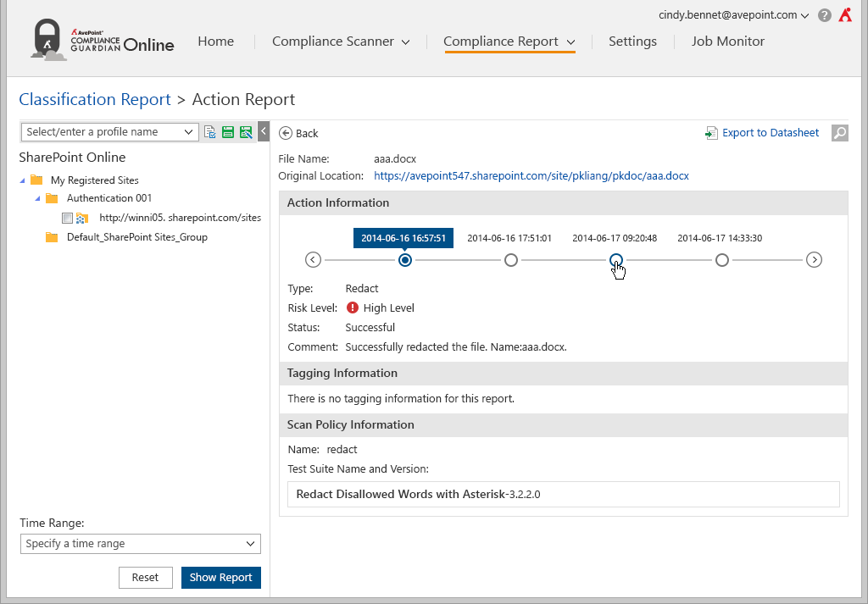Check the winni05 sharepoint site checkbox

pyautogui.click(x=68, y=218)
